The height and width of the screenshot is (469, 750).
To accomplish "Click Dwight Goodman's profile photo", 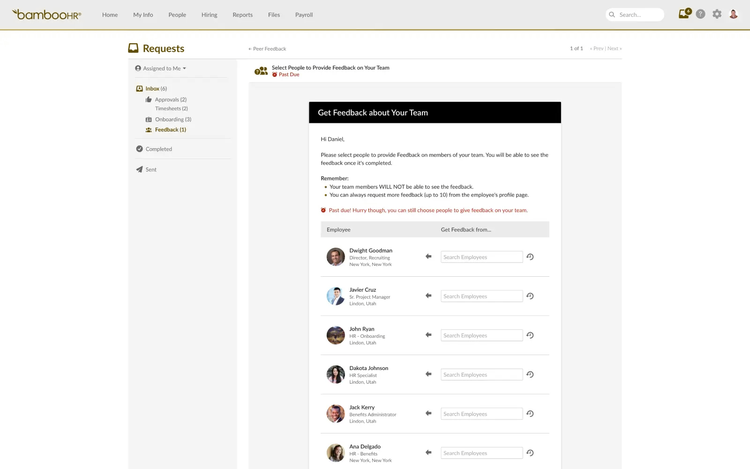I will pos(335,257).
